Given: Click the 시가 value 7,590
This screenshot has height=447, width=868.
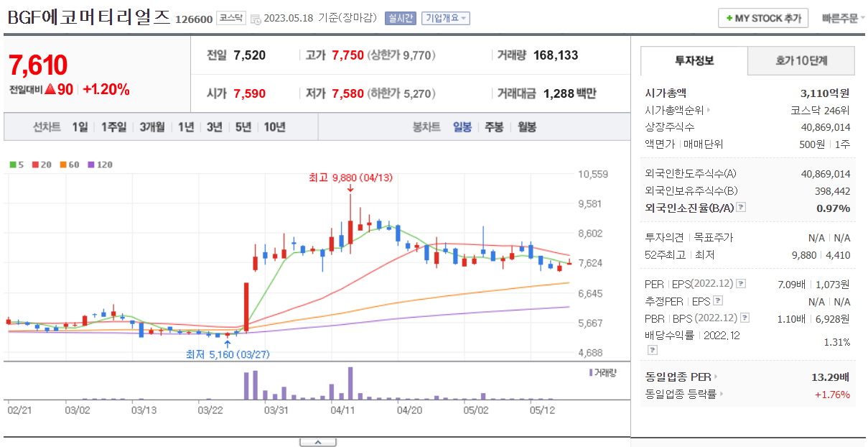Looking at the screenshot, I should pos(250,93).
